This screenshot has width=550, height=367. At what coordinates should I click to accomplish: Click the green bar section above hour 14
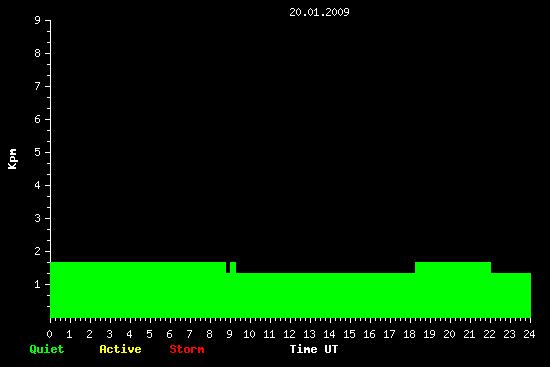pos(329,295)
